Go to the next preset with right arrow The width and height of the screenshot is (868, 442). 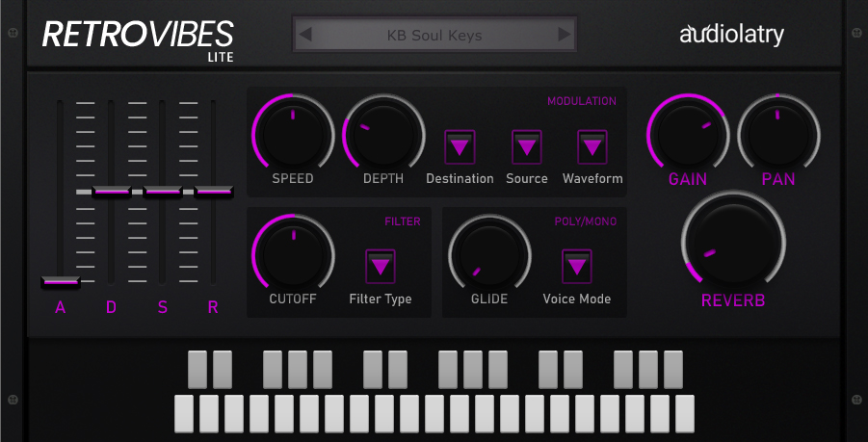click(x=565, y=35)
